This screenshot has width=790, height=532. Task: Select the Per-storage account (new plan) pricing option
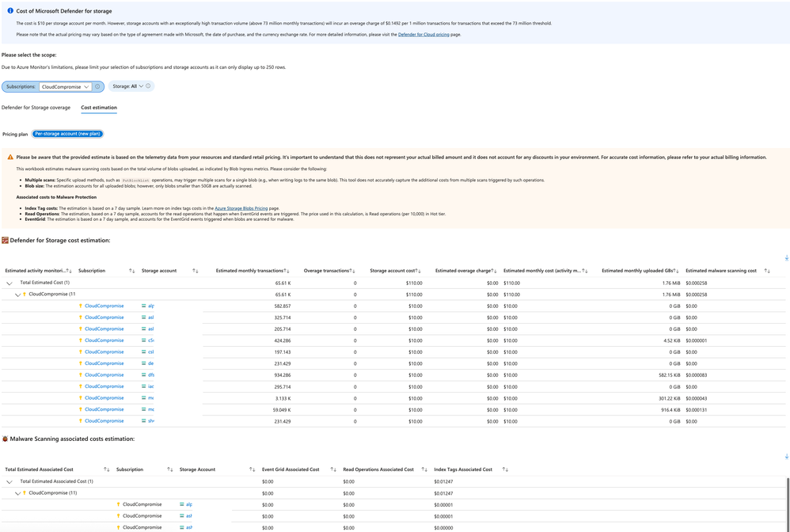pyautogui.click(x=67, y=134)
